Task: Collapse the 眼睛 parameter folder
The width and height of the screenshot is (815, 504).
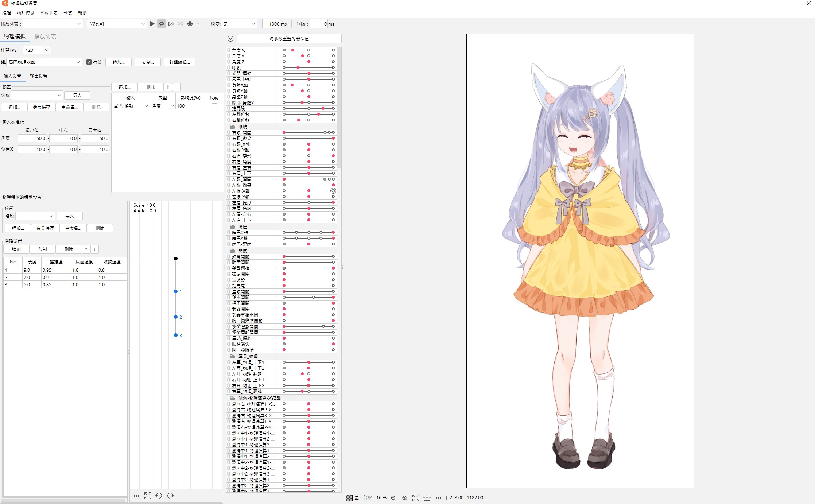Action: coord(232,127)
